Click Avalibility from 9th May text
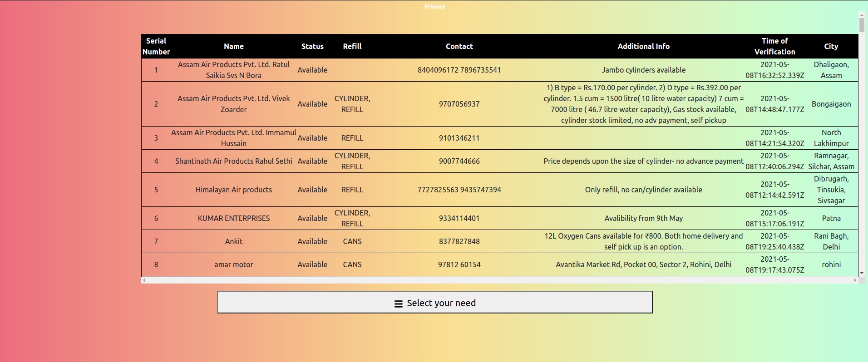Screen dimensions: 868x362 tap(643, 218)
